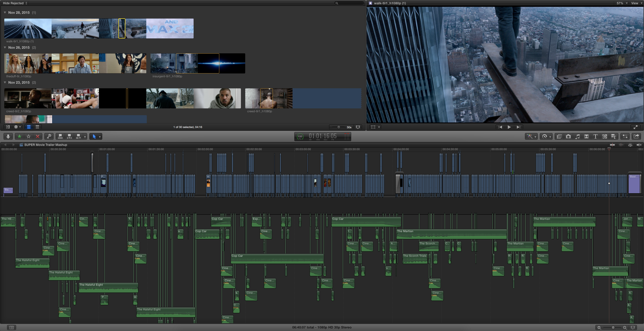
Task: Go forward in timeline history
Action: 13,145
